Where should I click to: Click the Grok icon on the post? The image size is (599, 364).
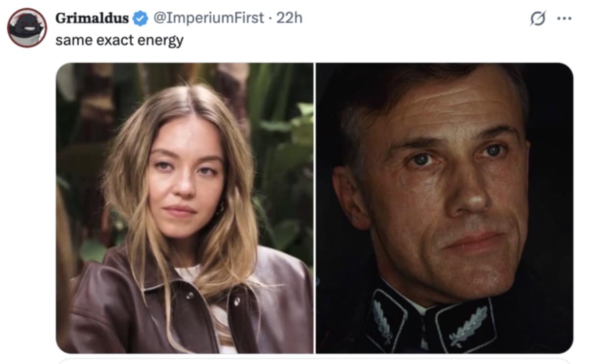pos(538,19)
